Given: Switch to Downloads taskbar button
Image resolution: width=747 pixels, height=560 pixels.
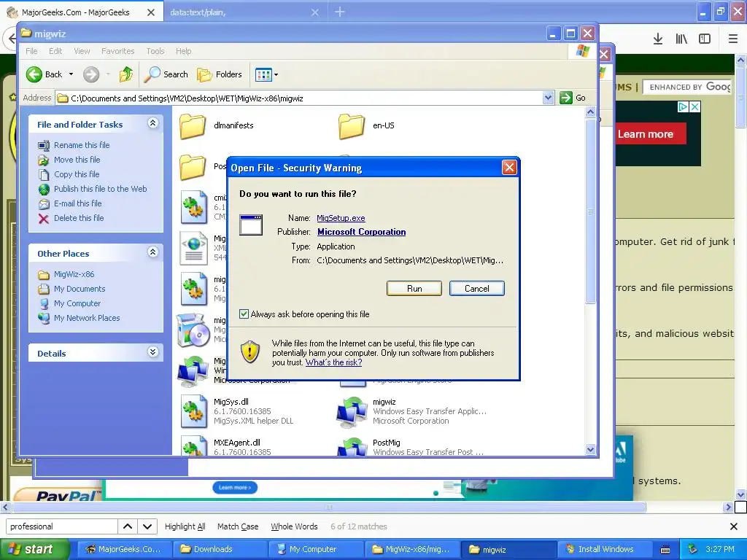Looking at the screenshot, I should coord(220,549).
